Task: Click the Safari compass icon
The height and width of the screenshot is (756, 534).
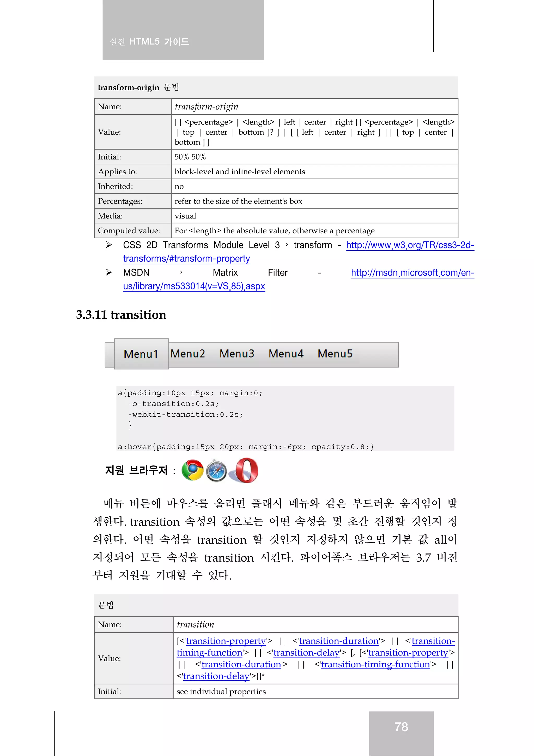Action: [216, 471]
